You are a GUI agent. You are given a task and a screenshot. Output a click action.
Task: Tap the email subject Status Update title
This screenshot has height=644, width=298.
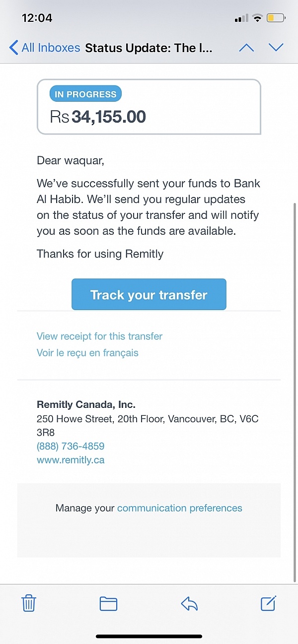pos(149,48)
